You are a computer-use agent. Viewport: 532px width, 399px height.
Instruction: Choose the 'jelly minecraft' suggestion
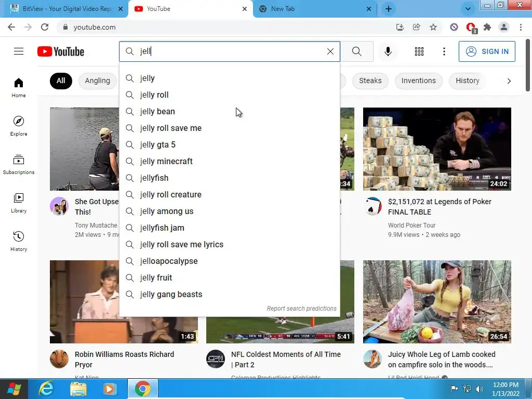pyautogui.click(x=230, y=161)
